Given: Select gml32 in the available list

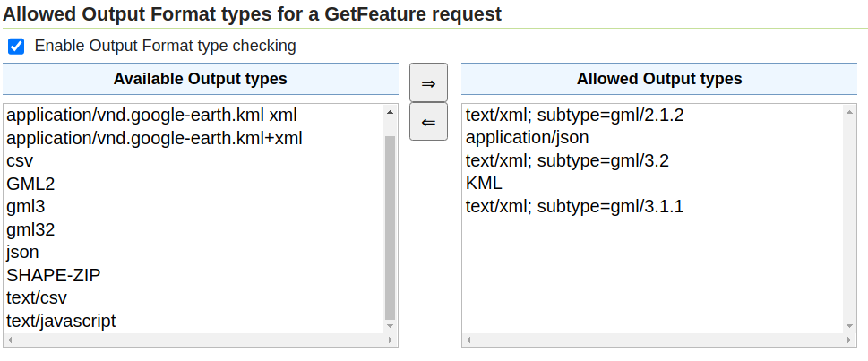Looking at the screenshot, I should (30, 229).
